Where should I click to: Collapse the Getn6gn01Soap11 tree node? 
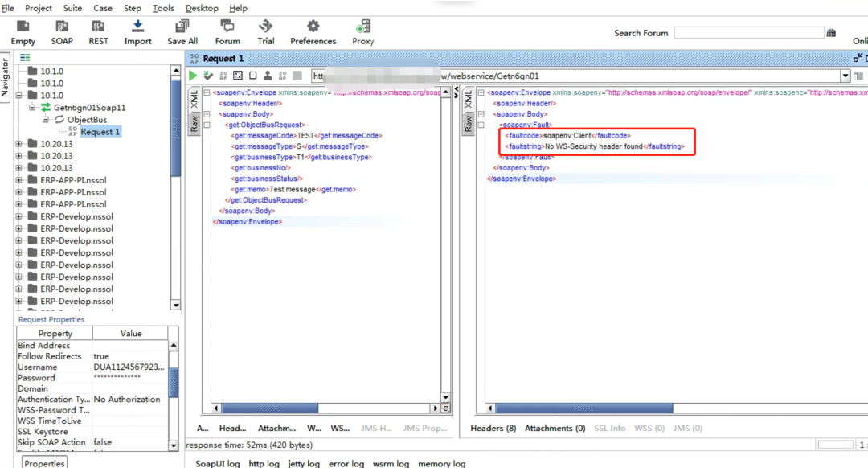32,108
